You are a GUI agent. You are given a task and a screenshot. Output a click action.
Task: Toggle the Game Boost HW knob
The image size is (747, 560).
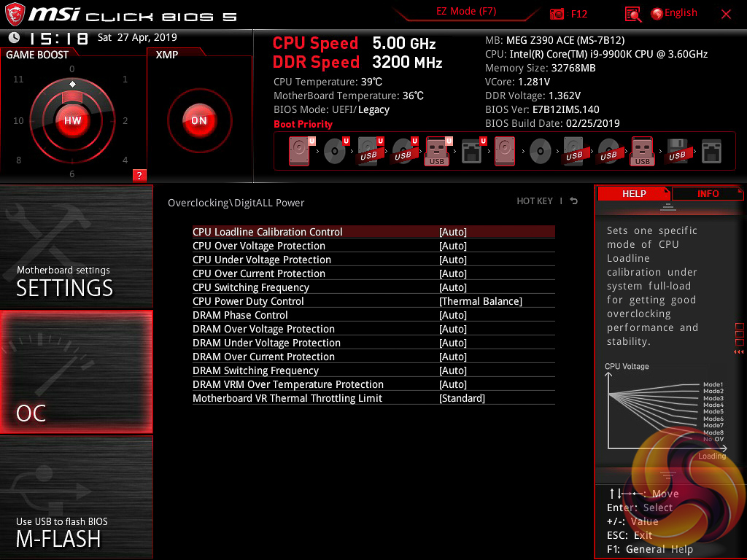click(72, 120)
